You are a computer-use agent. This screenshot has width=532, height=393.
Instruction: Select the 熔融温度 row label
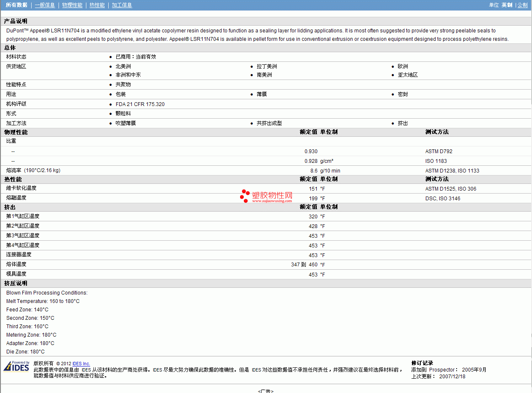pos(16,198)
